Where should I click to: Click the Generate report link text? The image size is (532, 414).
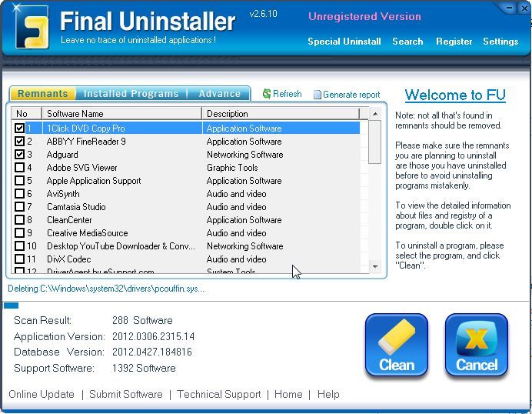(351, 95)
